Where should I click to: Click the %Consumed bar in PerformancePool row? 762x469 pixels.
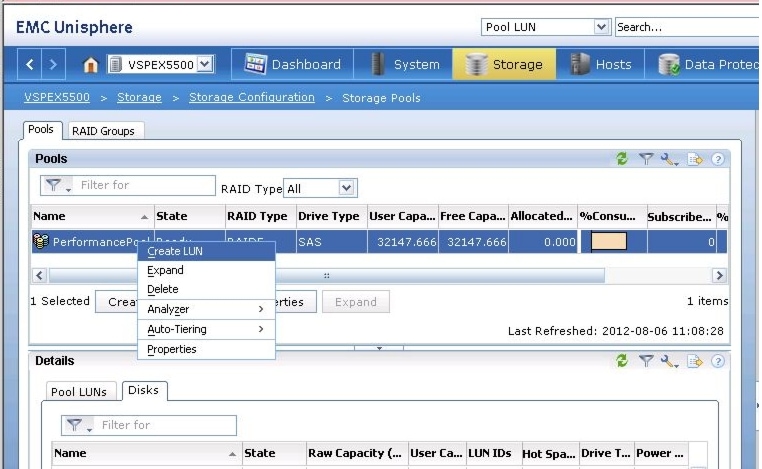(609, 241)
